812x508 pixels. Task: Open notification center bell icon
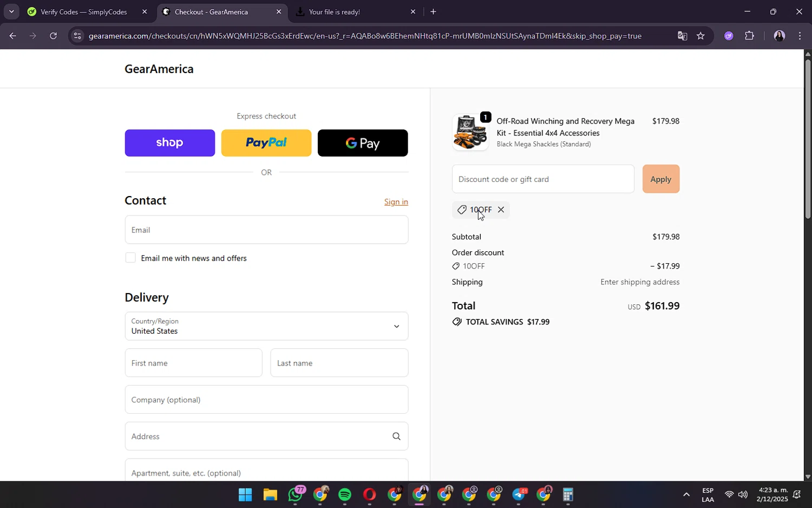tap(797, 494)
